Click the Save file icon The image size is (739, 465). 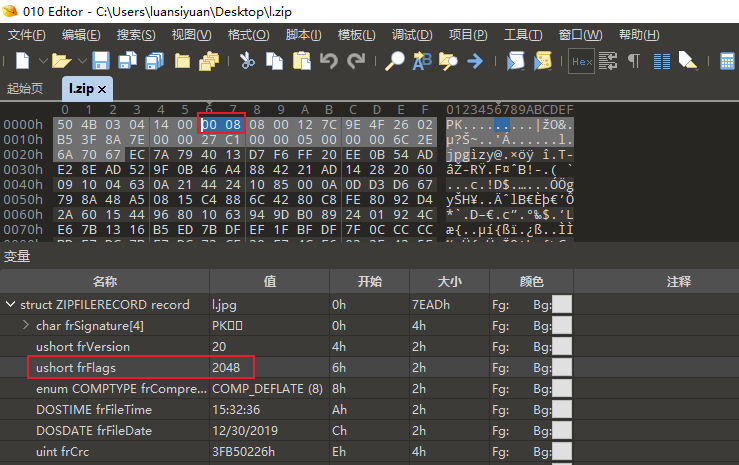pyautogui.click(x=101, y=61)
